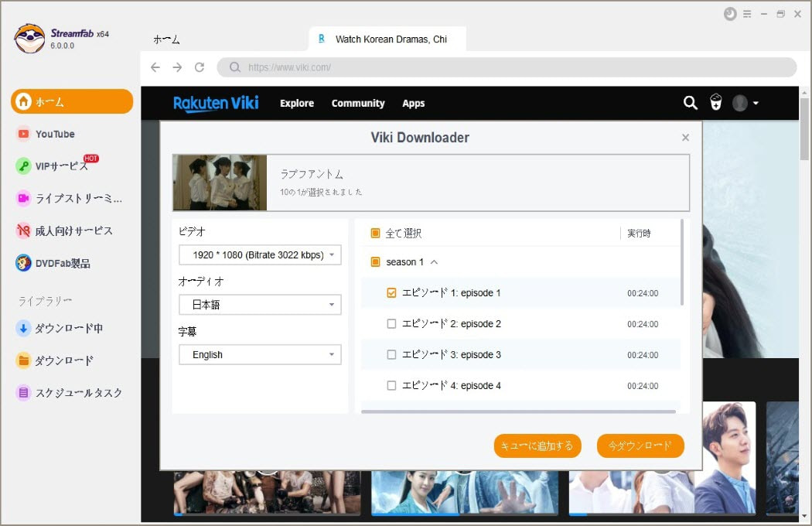Click the browser reload icon
This screenshot has width=812, height=526.
click(200, 67)
